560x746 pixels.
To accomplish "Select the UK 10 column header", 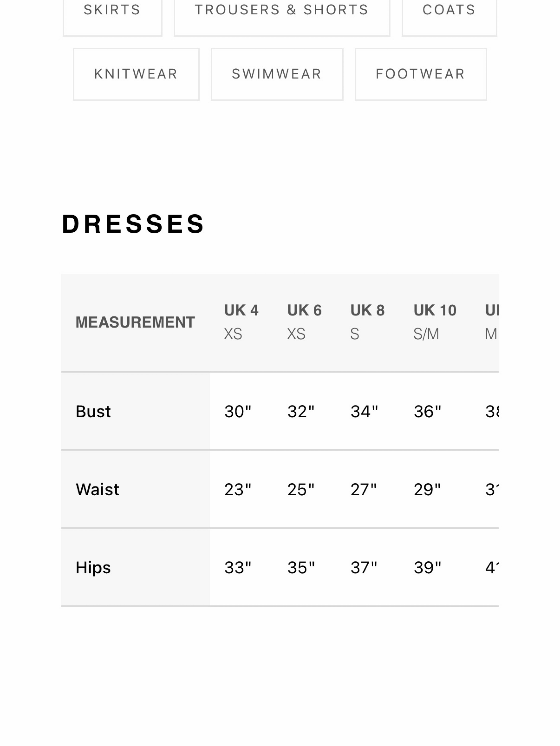I will 435,322.
